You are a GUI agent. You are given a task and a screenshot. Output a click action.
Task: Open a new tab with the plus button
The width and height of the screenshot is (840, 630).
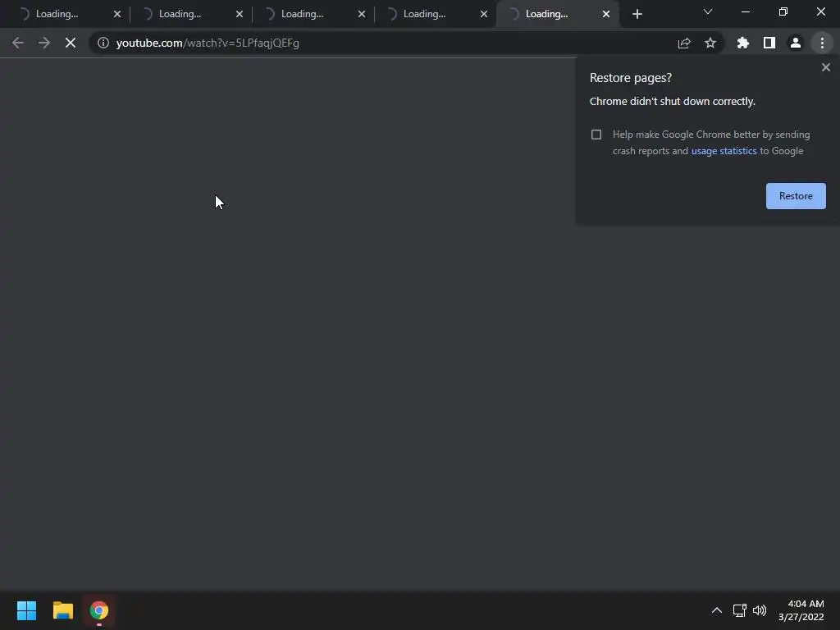point(637,15)
